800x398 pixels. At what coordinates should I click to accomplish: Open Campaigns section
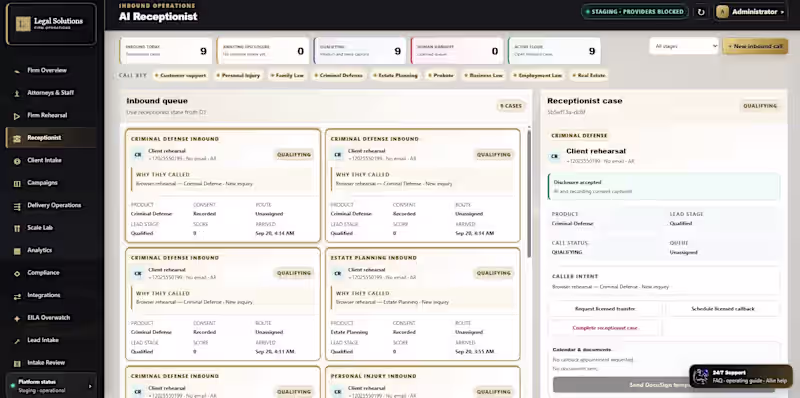click(x=51, y=183)
